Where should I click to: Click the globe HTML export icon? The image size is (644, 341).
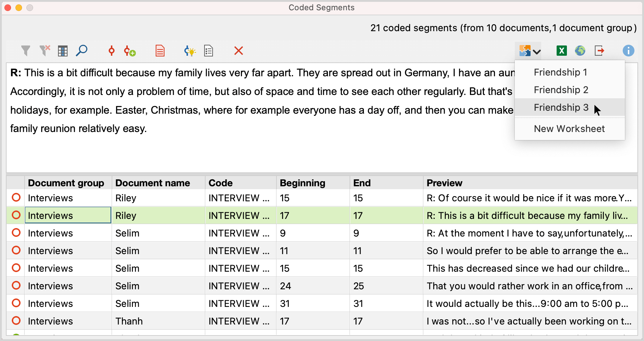click(580, 51)
